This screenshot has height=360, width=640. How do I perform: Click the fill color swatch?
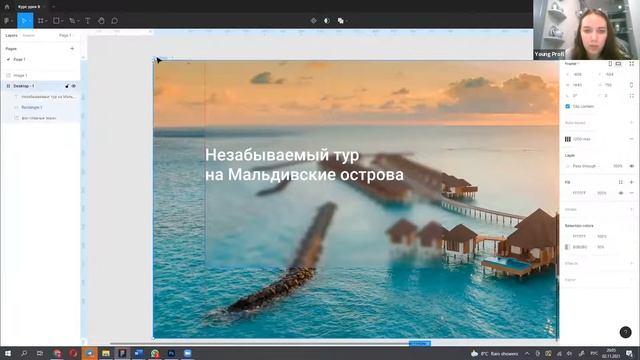pos(567,193)
